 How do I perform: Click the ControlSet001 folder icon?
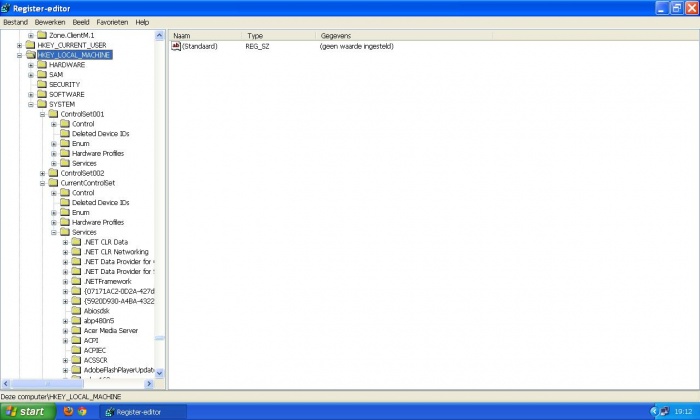pyautogui.click(x=54, y=113)
